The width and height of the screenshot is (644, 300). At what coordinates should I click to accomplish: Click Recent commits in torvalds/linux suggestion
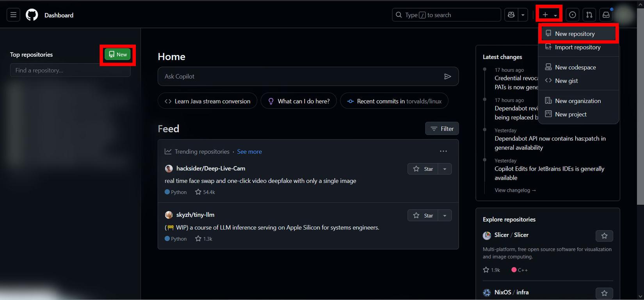[x=394, y=101]
